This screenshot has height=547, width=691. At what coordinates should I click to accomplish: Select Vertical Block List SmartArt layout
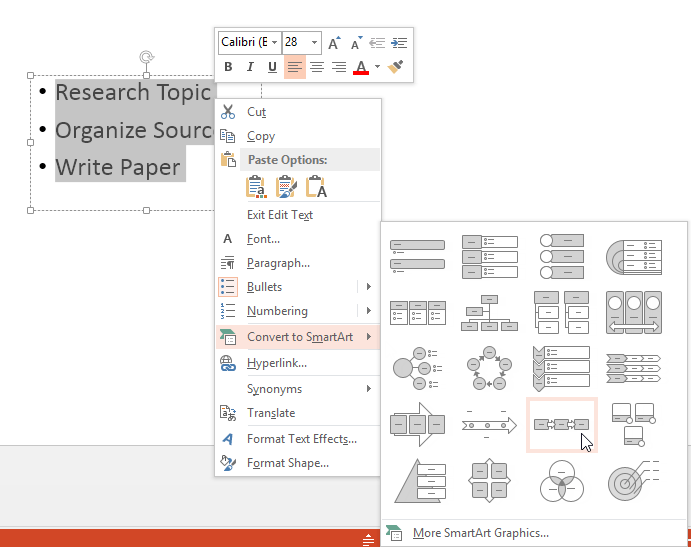[x=490, y=257]
